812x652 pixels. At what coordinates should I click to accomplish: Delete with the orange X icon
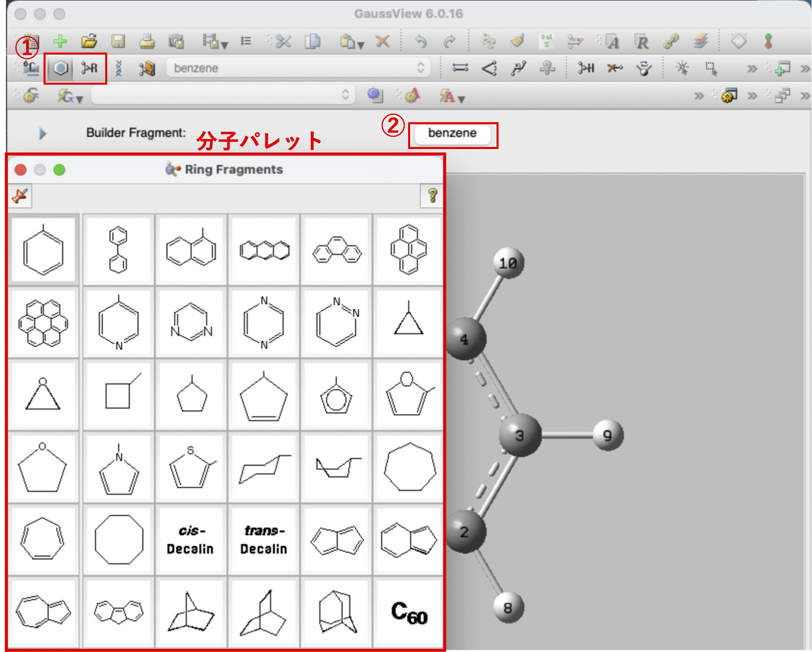pyautogui.click(x=383, y=41)
